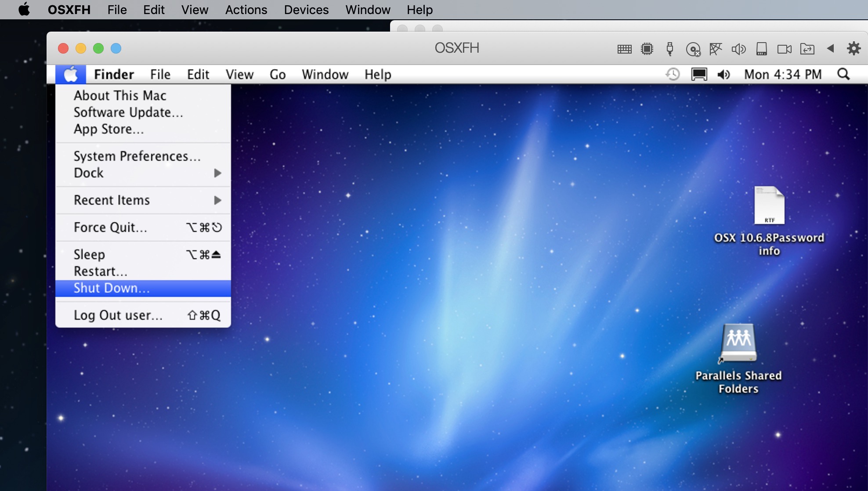Open the network icon in OSXFH toolbar

[716, 49]
